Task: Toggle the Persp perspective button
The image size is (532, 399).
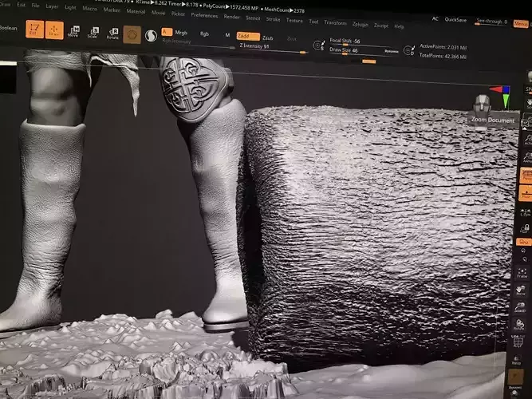Action: (526, 176)
